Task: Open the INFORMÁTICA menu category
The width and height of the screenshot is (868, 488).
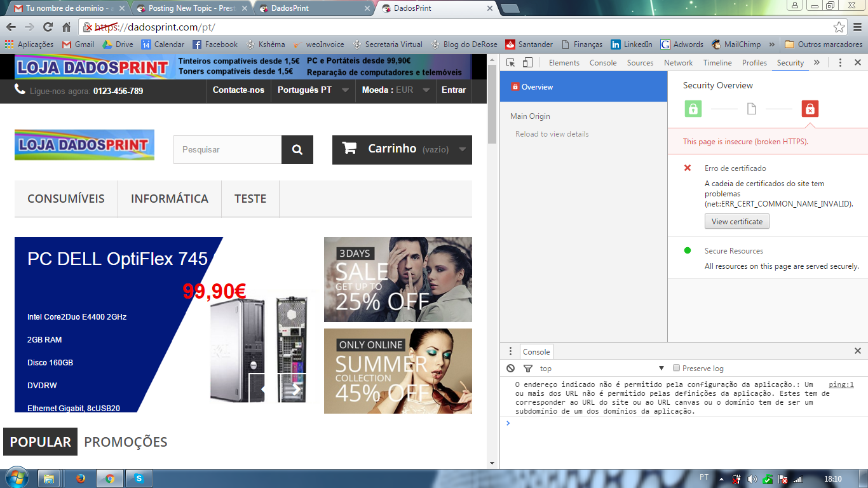Action: coord(170,199)
